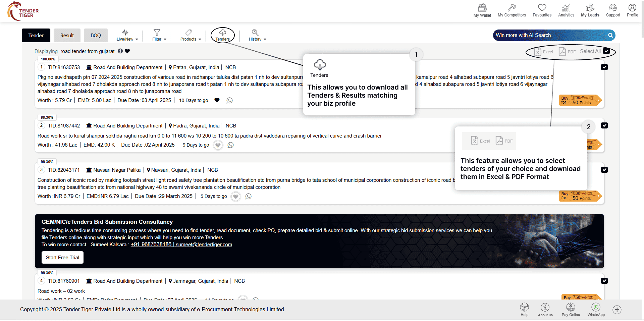
Task: Toggle the Select All checkbox
Action: 606,51
